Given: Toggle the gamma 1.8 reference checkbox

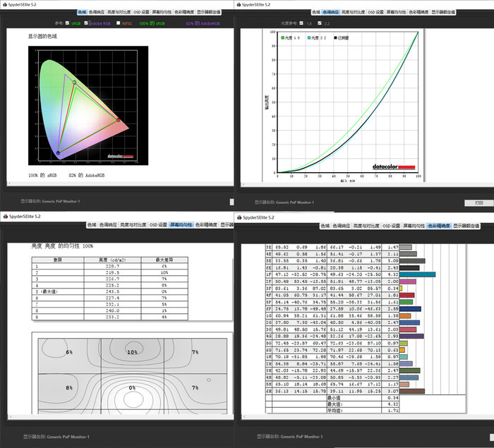Looking at the screenshot, I should 301,23.
